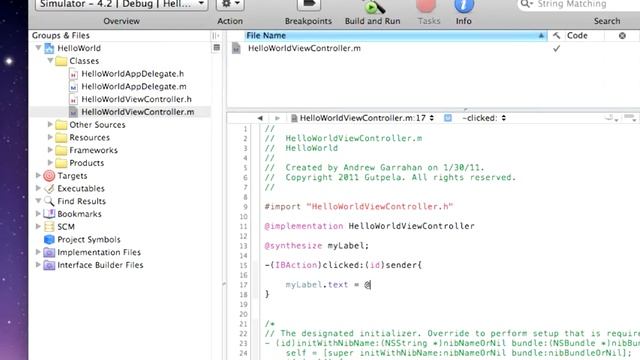Open the search magnifier options menu

[527, 4]
